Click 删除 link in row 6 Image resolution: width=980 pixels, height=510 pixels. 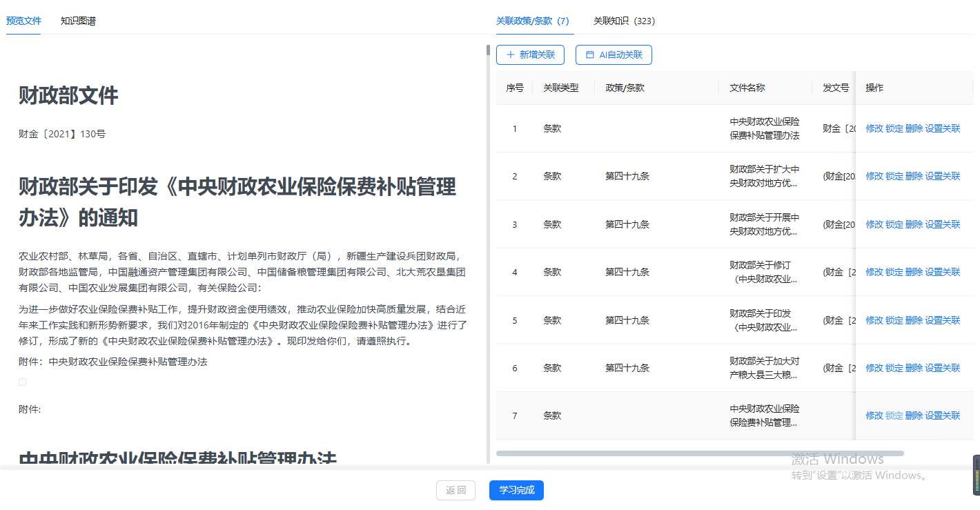coord(914,369)
